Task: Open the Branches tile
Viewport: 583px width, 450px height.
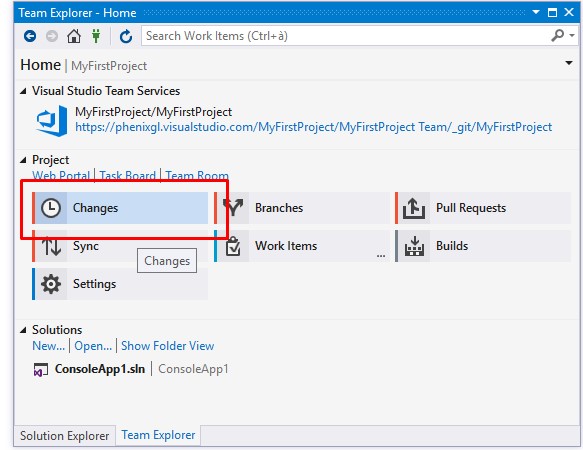Action: [302, 208]
